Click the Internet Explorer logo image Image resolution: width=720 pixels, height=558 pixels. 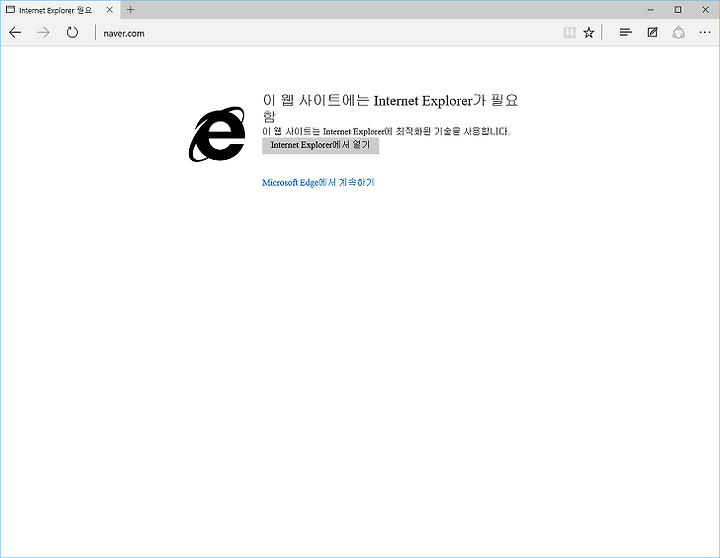pos(217,134)
